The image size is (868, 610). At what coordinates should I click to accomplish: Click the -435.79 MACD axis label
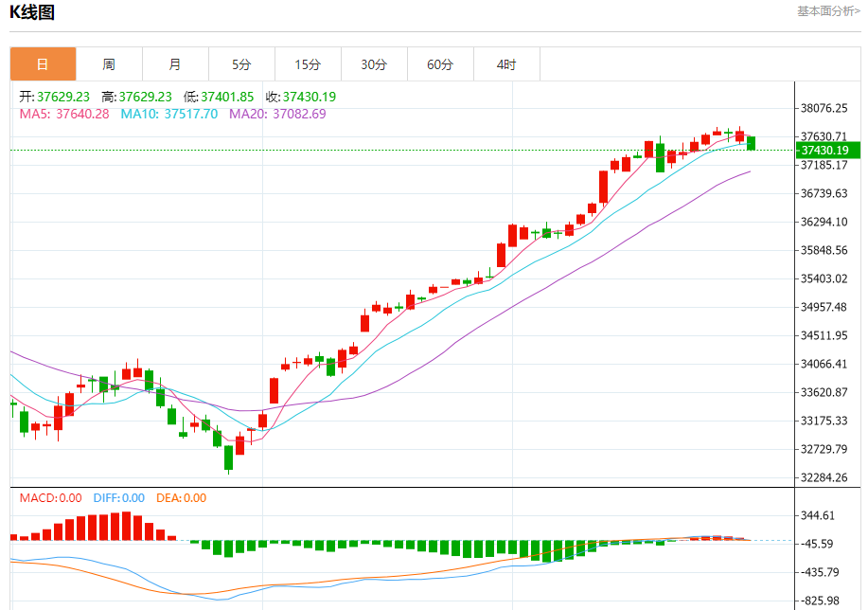(x=820, y=572)
